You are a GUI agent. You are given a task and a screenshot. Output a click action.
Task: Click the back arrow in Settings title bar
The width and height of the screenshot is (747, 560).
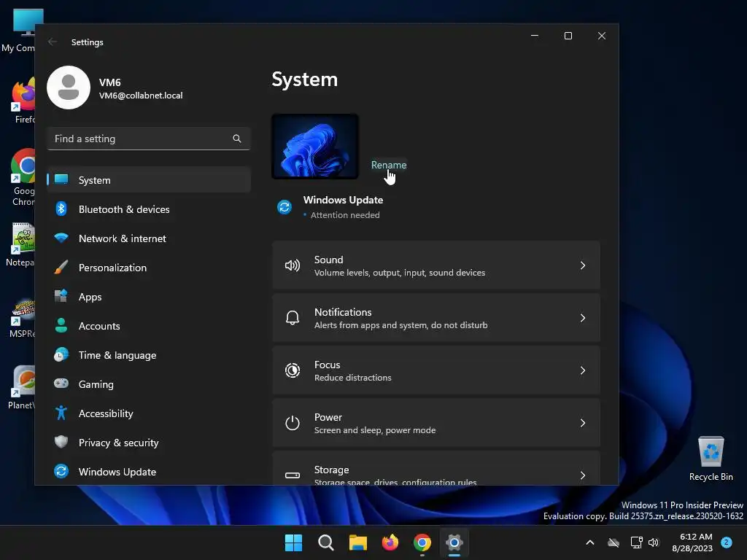[x=53, y=42]
